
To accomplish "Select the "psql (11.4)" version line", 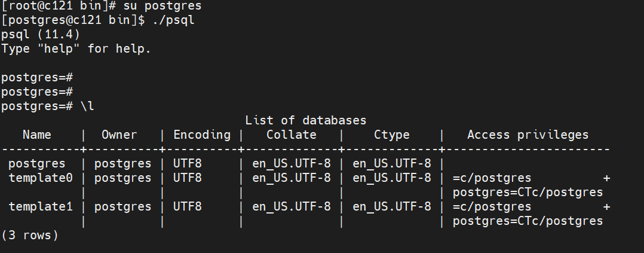I will click(x=40, y=35).
